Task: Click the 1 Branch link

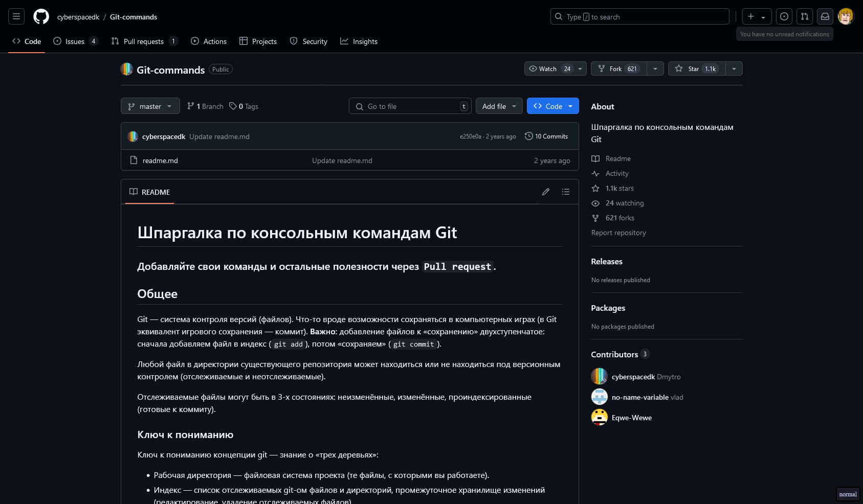Action: click(205, 106)
